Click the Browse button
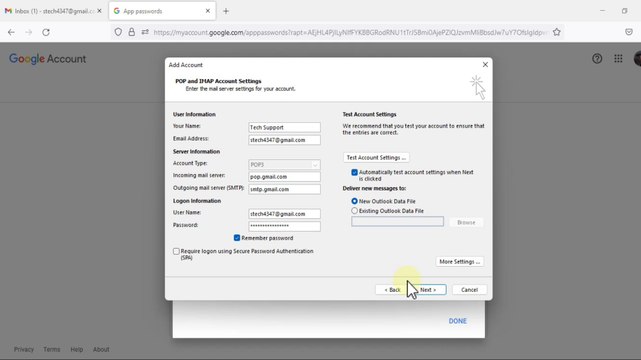 pyautogui.click(x=466, y=223)
